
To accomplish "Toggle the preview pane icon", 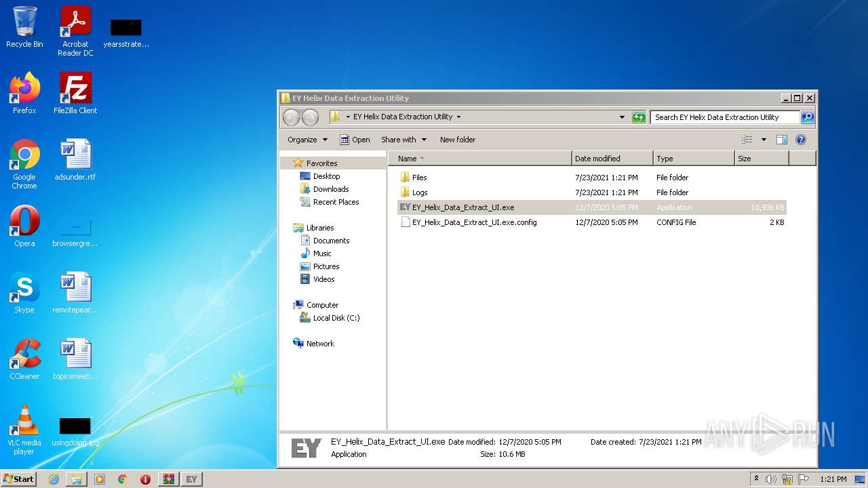I will [x=781, y=140].
